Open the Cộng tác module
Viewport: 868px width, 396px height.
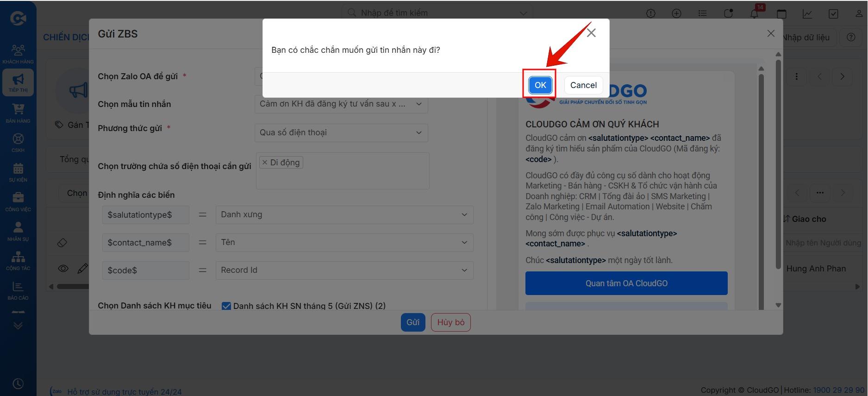[18, 261]
